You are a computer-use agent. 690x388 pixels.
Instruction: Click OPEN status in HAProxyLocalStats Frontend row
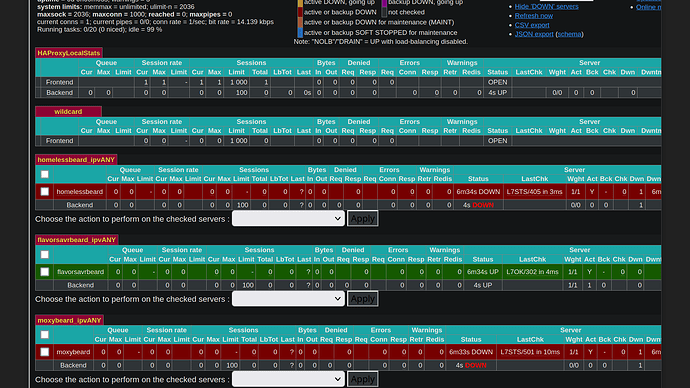pyautogui.click(x=497, y=82)
